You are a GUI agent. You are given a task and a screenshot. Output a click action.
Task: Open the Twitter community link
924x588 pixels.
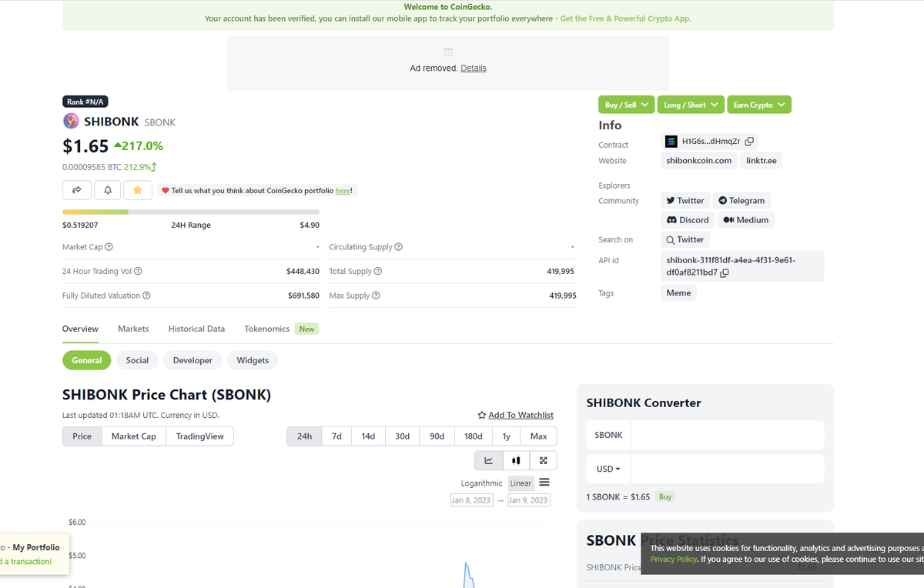685,201
